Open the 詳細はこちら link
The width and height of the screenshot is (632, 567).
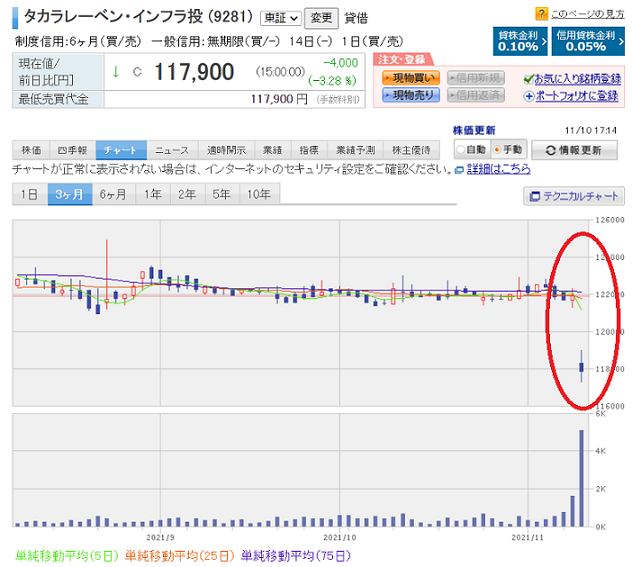coord(499,169)
